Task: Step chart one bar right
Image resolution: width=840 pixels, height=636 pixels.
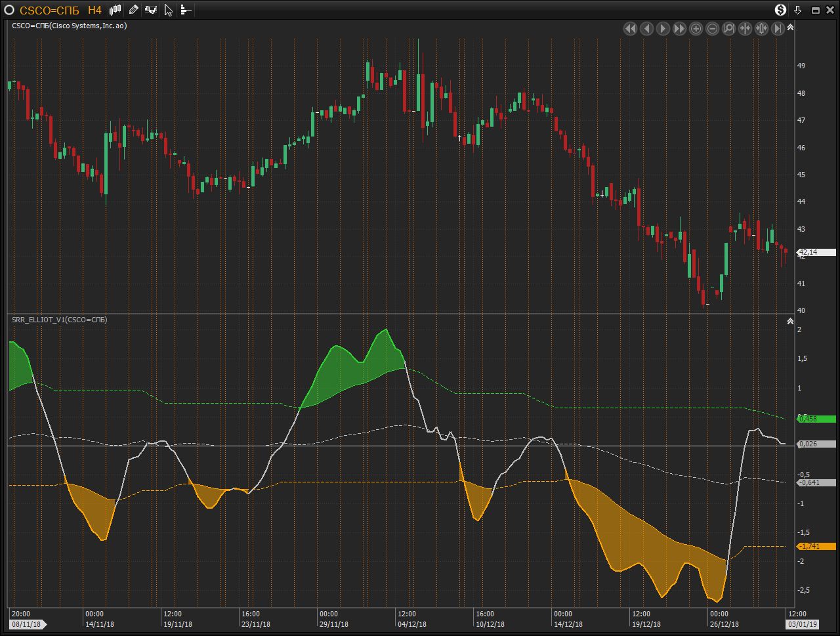Action: click(663, 29)
